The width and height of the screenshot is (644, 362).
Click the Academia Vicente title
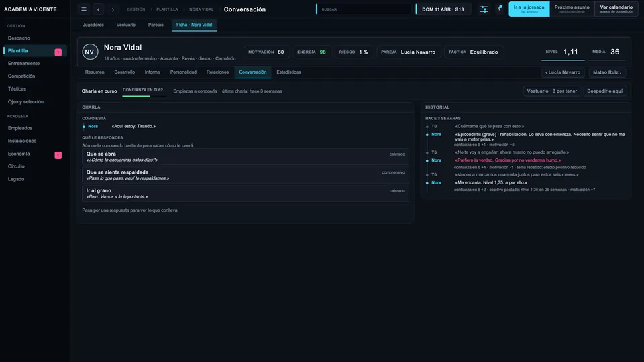tap(30, 9)
